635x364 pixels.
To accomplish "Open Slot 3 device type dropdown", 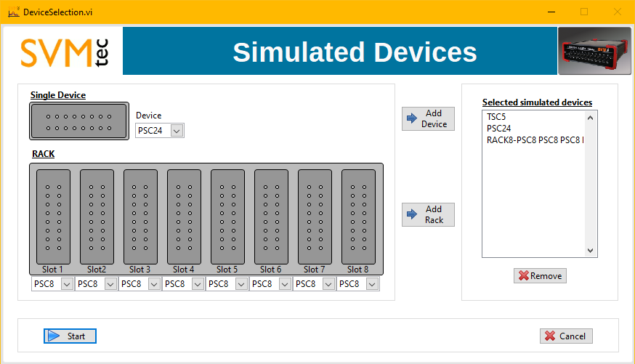I will pos(154,284).
